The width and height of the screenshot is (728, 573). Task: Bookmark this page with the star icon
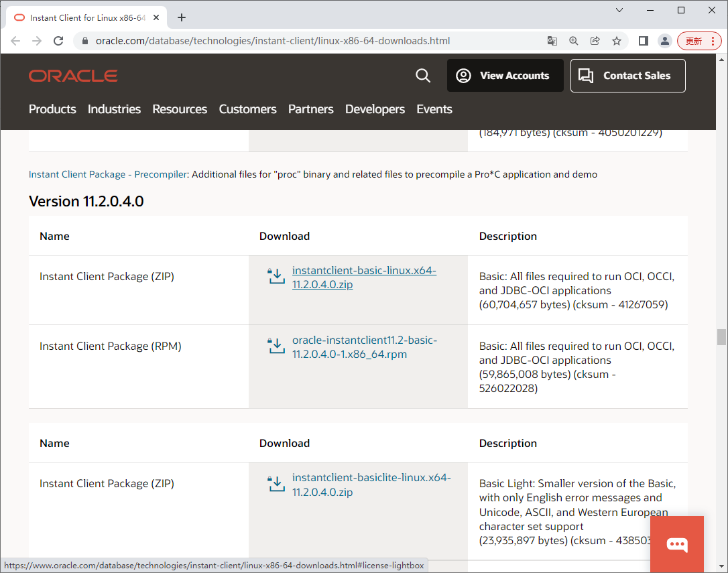point(617,41)
